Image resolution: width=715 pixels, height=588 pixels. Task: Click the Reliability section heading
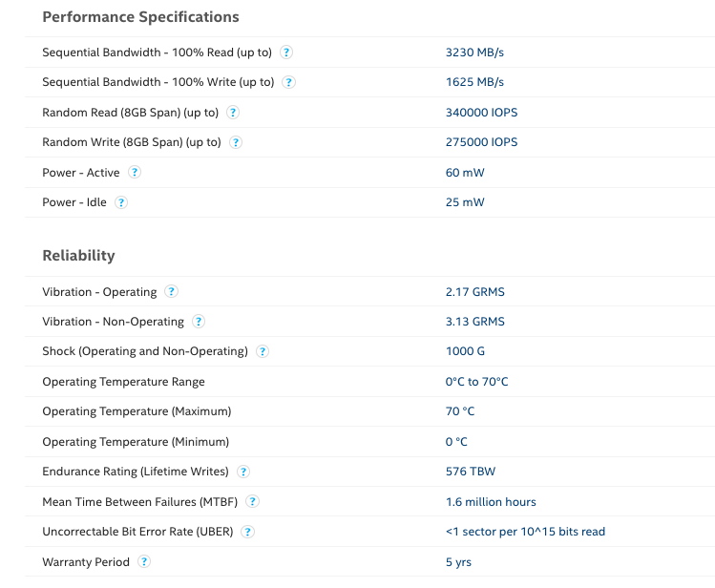[x=78, y=256]
